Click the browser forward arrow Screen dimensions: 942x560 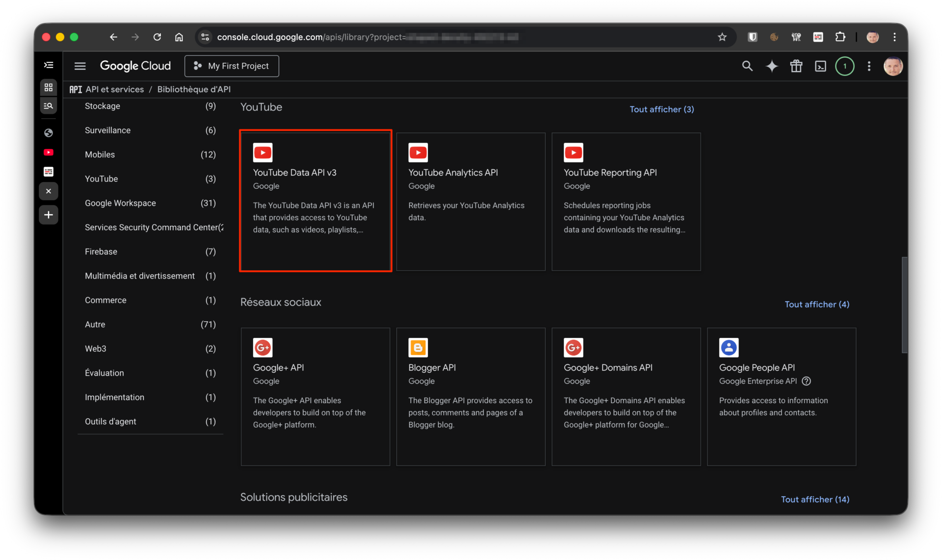pyautogui.click(x=135, y=37)
